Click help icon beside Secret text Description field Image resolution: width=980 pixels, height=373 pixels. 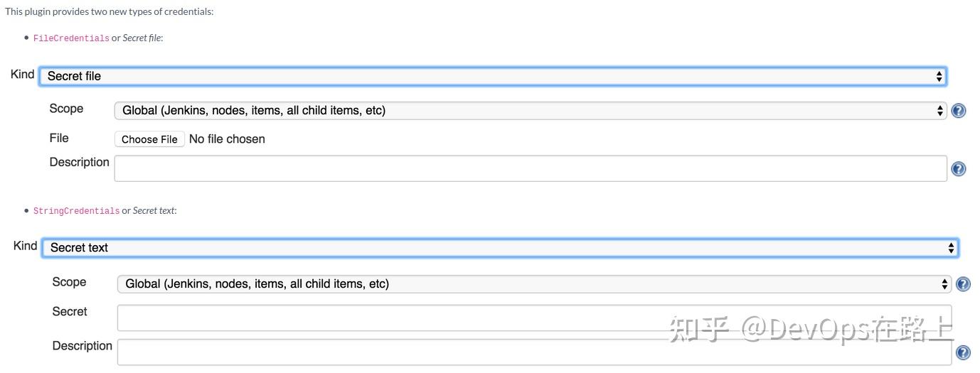click(964, 352)
